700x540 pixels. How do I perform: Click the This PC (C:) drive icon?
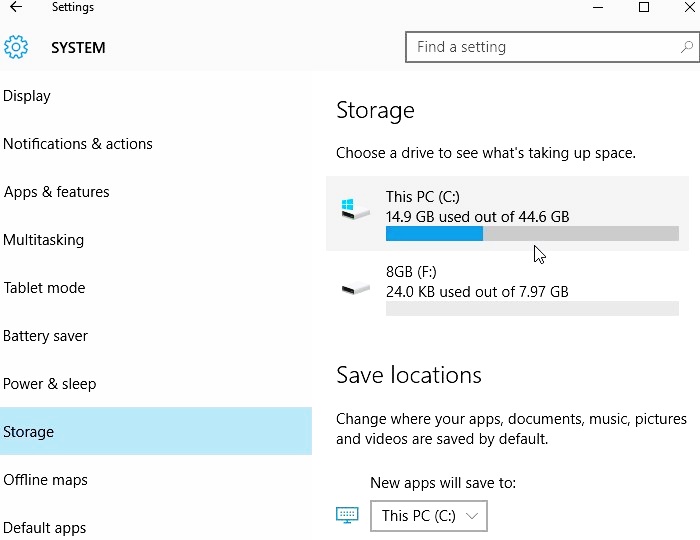355,209
